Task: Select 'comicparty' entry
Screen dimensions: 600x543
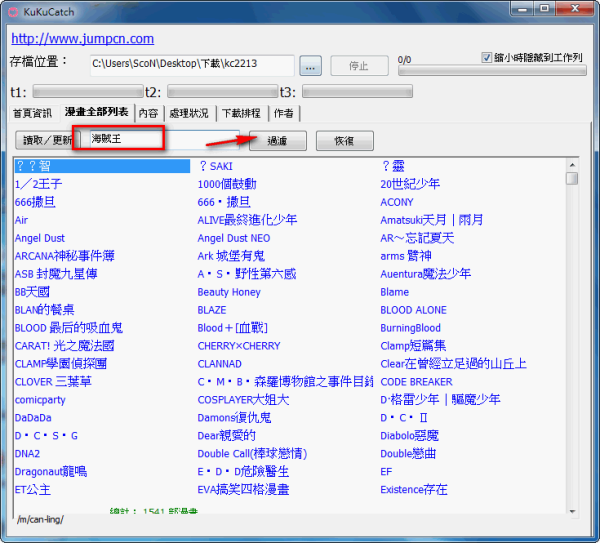Action: coord(40,400)
